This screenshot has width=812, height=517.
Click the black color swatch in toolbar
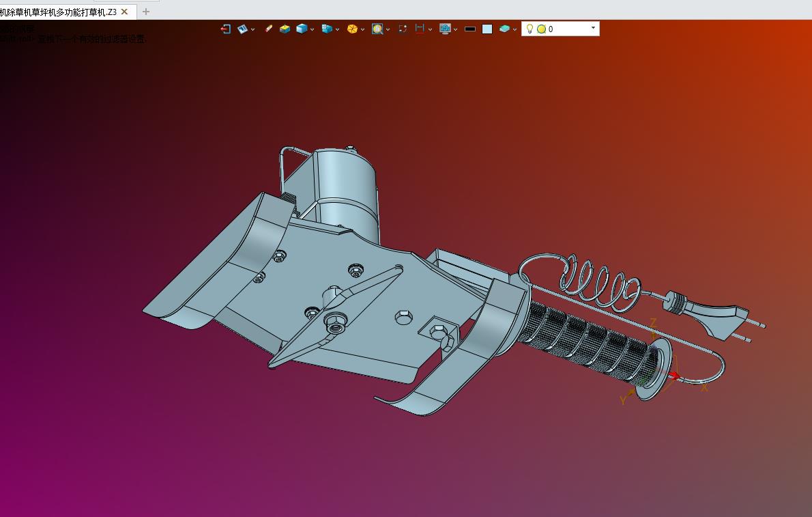click(470, 29)
